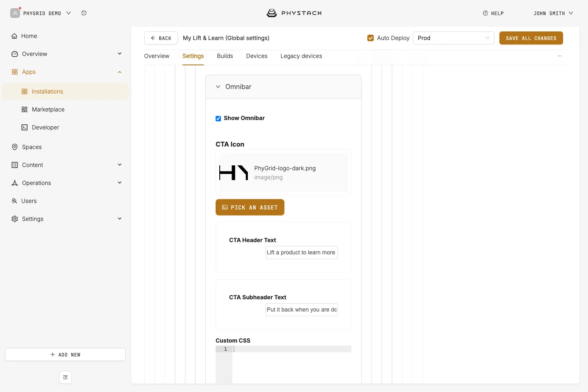Switch to the Legacy devices tab
Image resolution: width=588 pixels, height=392 pixels.
click(x=301, y=56)
